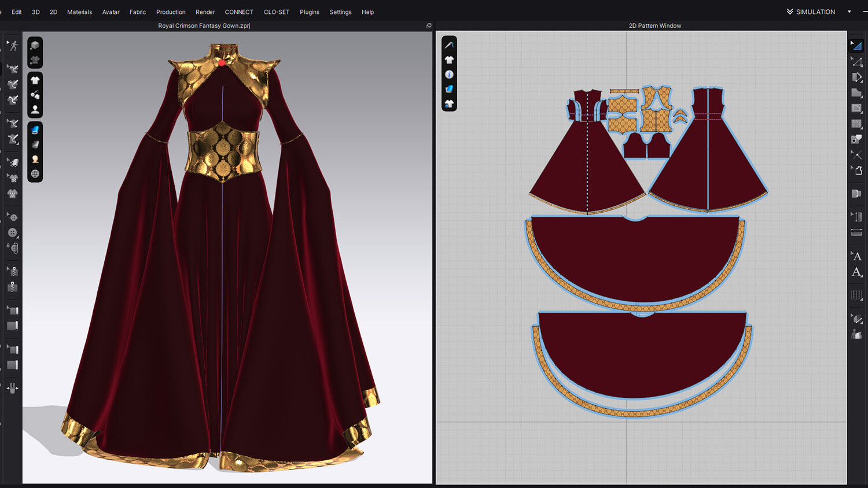Open the dropdown arrow right of SIMULATION

(x=849, y=12)
